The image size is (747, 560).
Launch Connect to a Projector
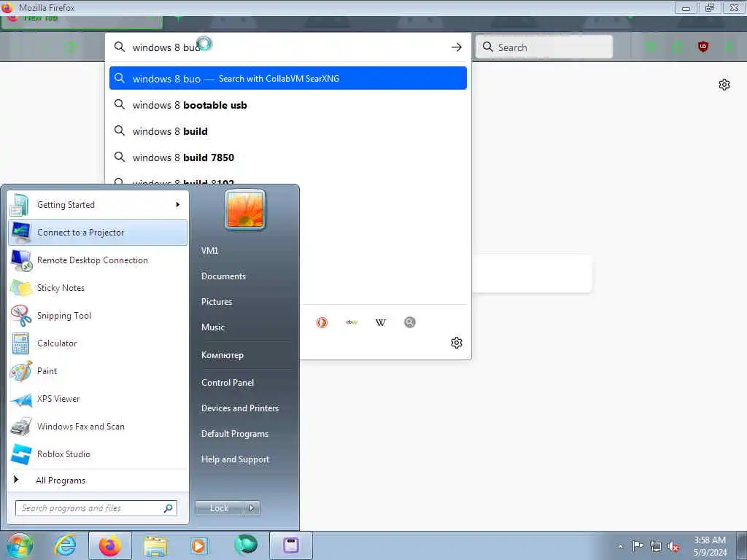[98, 233]
